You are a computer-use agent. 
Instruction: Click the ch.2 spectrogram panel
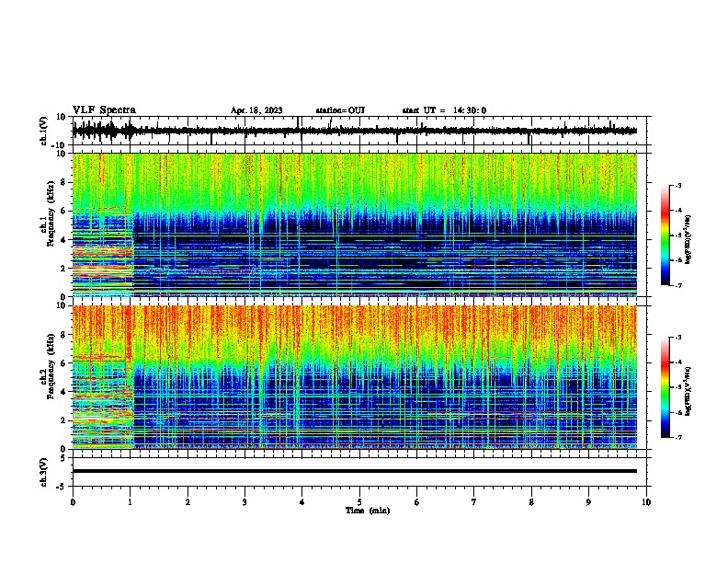click(355, 377)
